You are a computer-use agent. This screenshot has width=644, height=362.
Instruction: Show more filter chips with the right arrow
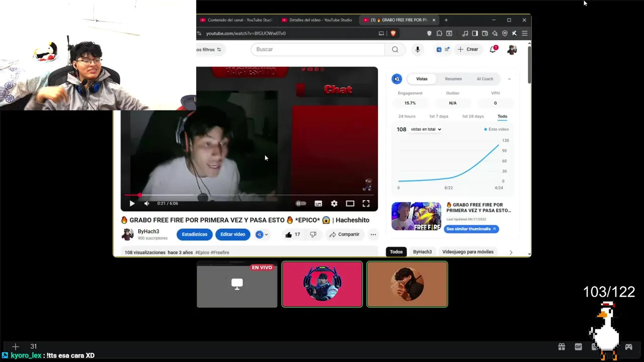coord(511,252)
